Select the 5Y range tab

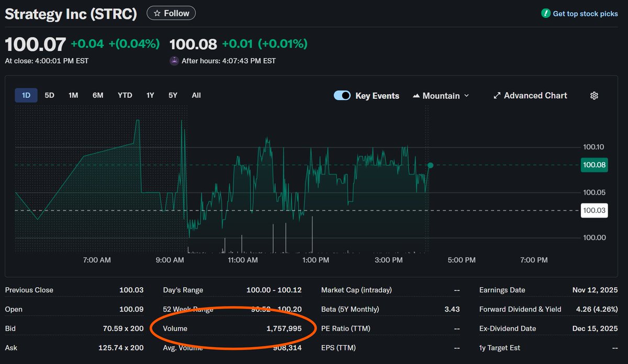(173, 95)
